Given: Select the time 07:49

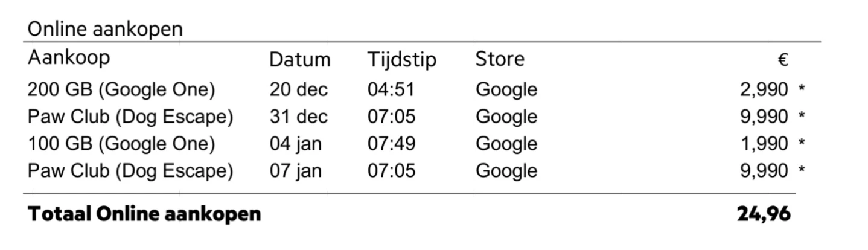Looking at the screenshot, I should (391, 144).
